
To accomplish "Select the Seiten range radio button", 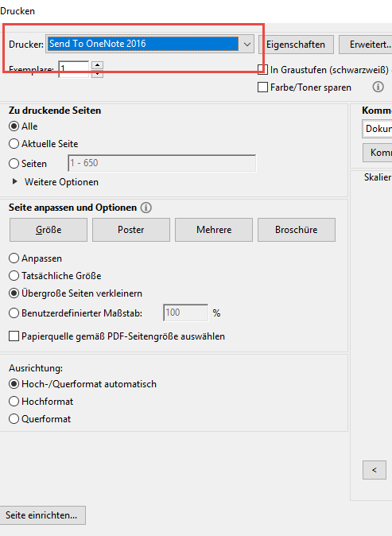I will pos(14,163).
